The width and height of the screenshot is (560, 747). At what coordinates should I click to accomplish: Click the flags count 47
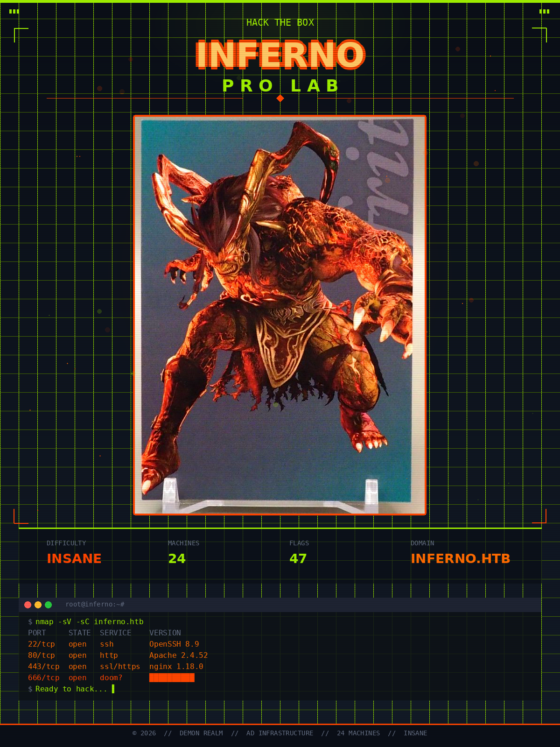[x=298, y=558]
